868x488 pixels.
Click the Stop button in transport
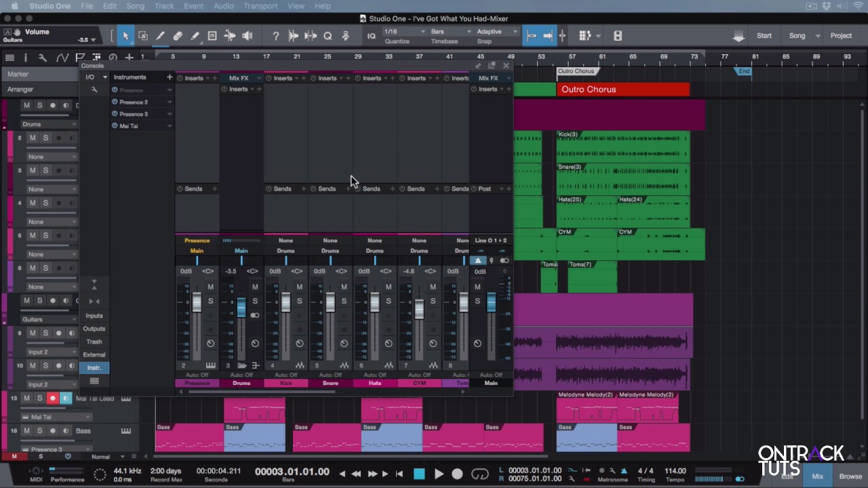[x=419, y=474]
